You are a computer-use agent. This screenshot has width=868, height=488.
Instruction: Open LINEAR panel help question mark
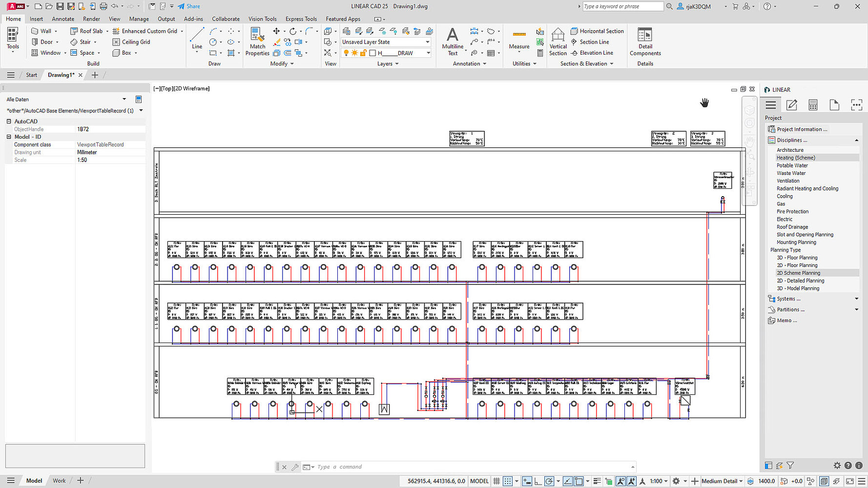click(848, 466)
